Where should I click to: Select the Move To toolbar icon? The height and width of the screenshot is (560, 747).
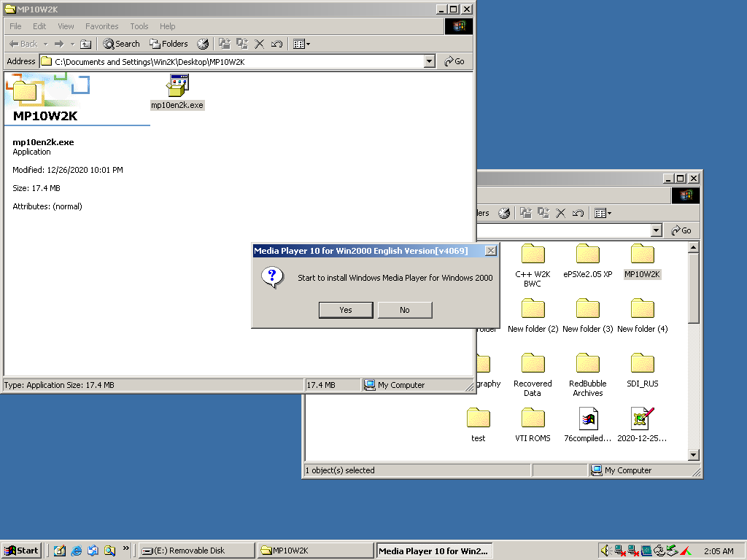[x=223, y=44]
